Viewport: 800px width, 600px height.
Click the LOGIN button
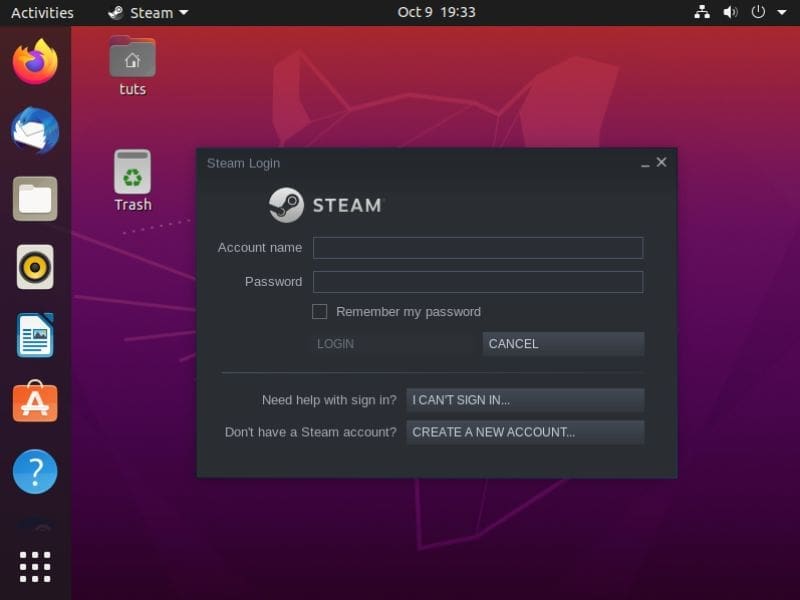click(393, 344)
